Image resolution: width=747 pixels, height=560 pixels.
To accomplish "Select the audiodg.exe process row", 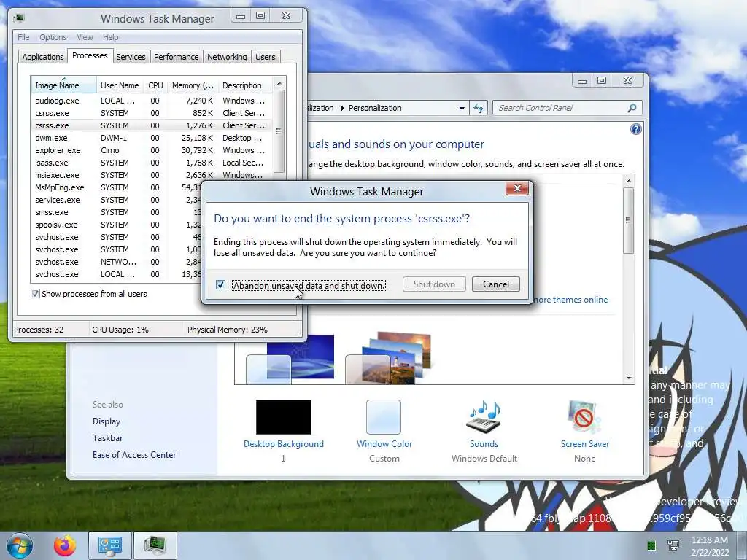I will tap(152, 101).
